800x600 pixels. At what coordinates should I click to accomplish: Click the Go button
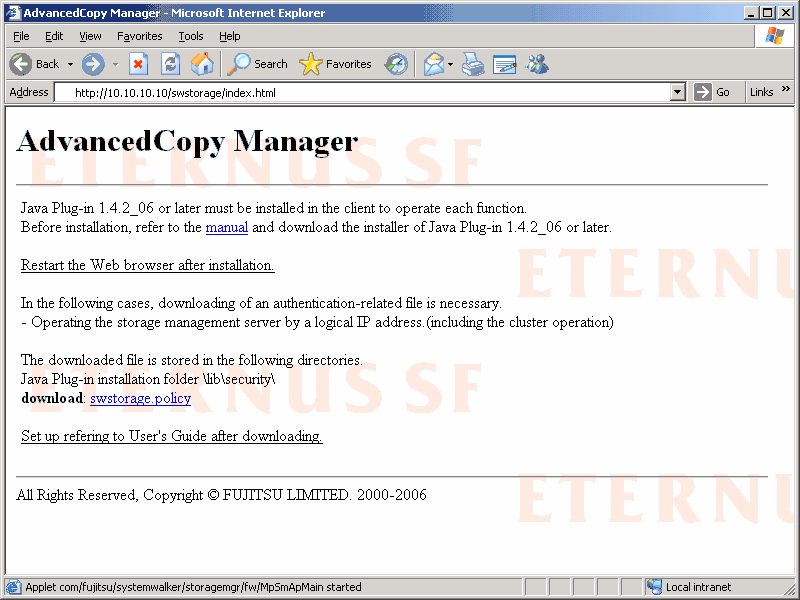[712, 92]
